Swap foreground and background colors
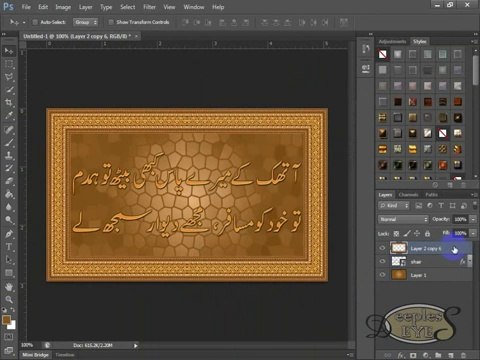The width and height of the screenshot is (480, 360). 13,310
